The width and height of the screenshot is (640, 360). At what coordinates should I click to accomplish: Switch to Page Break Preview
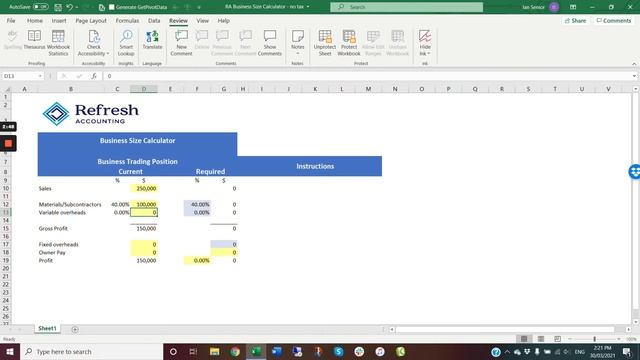click(558, 339)
